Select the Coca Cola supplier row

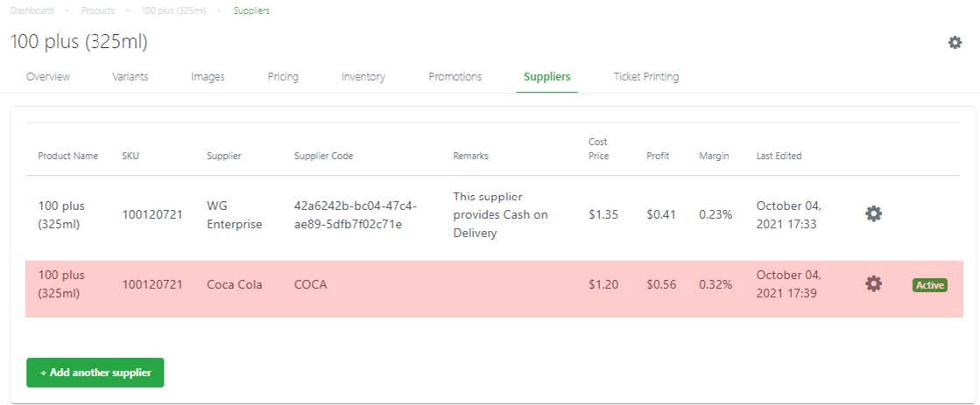[494, 289]
